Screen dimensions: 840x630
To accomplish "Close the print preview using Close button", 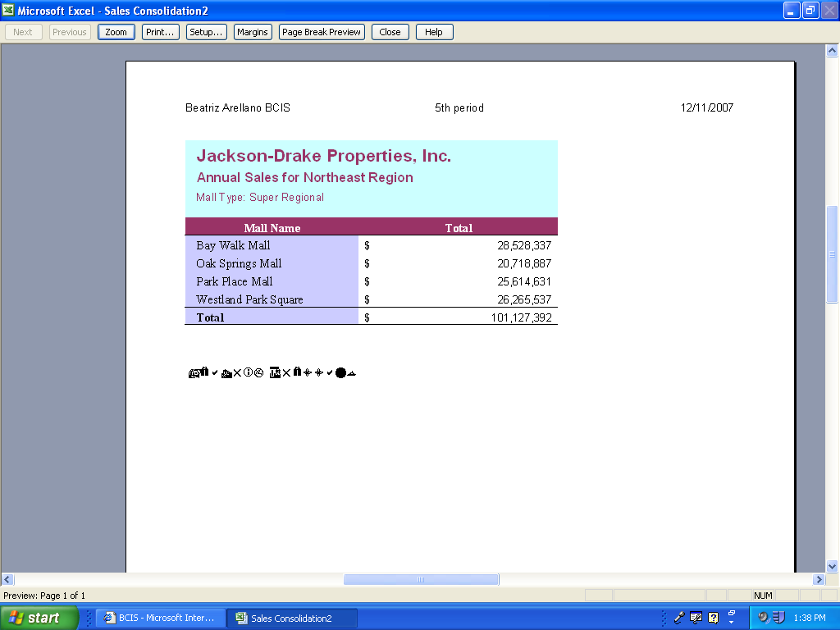I will coord(390,32).
